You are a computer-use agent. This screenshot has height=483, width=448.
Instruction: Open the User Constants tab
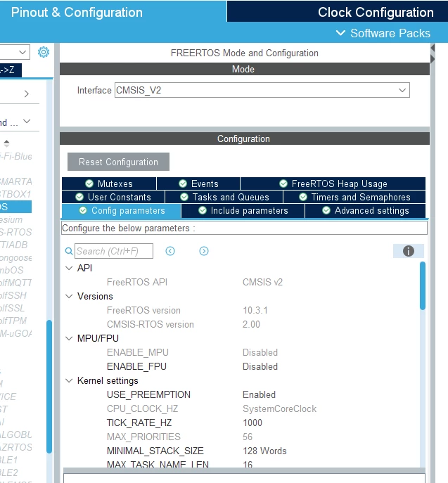113,197
